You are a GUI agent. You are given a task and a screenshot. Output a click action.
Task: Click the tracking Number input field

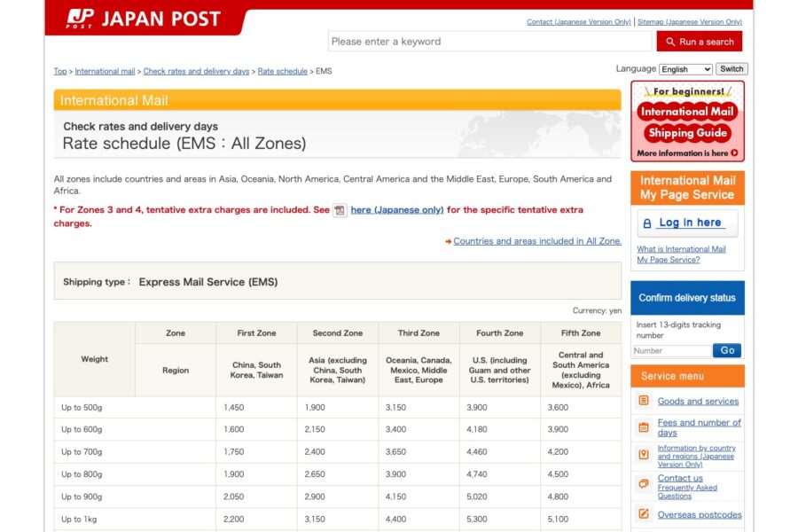coord(672,351)
